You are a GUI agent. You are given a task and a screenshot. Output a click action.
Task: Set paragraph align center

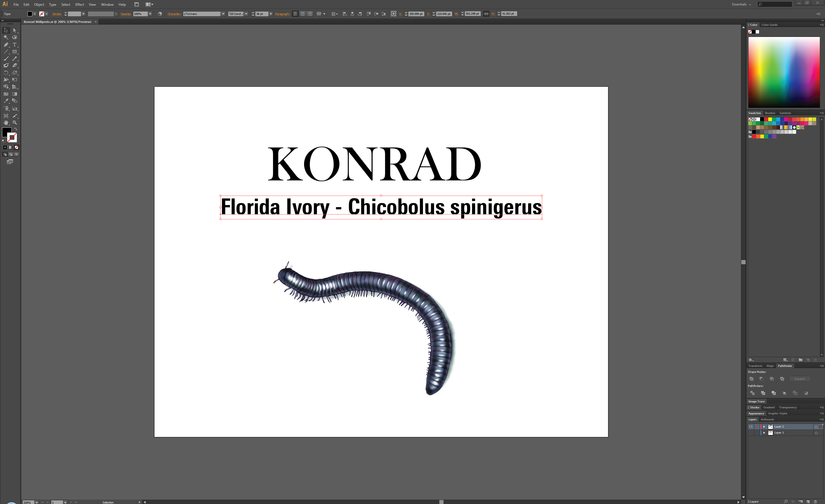303,14
